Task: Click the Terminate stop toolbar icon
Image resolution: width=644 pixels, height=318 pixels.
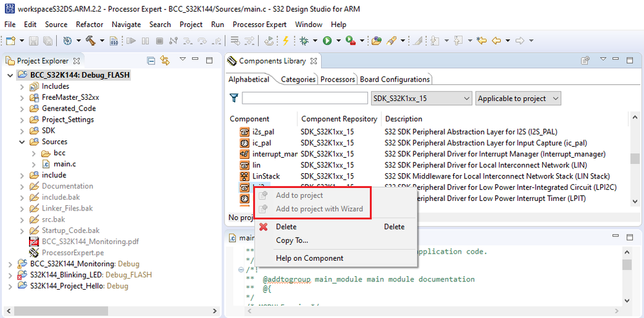Action: point(159,40)
